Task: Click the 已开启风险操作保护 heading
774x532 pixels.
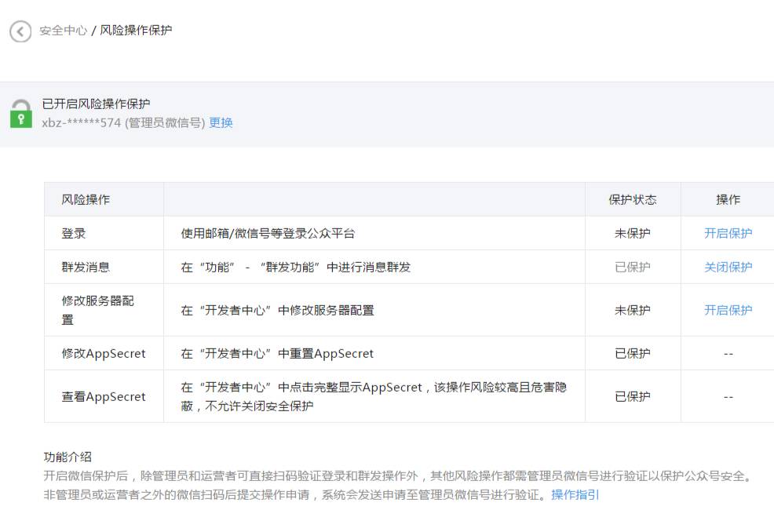Action: tap(97, 104)
